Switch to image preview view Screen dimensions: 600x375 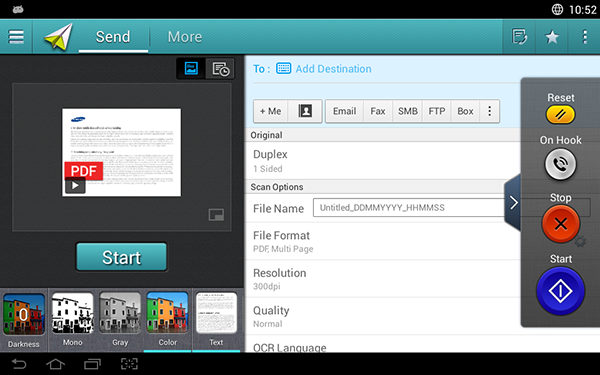point(191,68)
